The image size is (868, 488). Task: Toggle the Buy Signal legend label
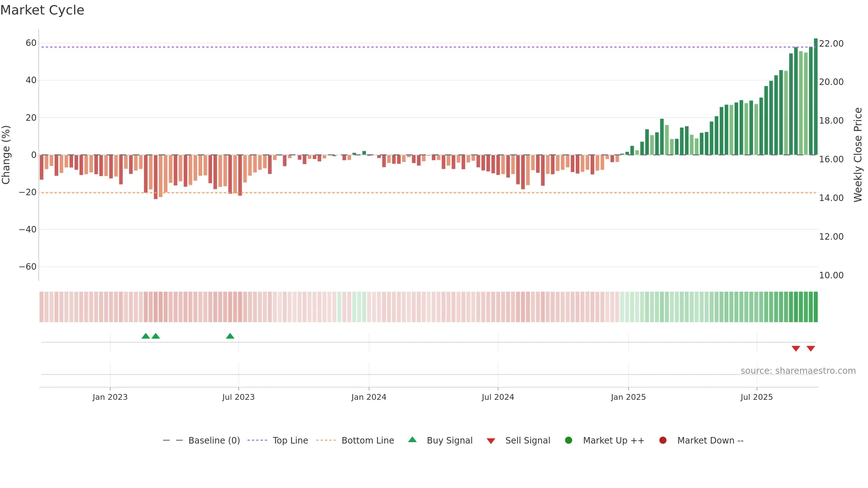450,440
